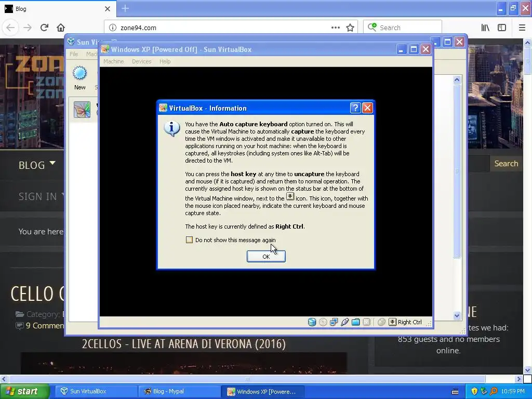This screenshot has width=532, height=399.
Task: Click the network adapters icon in status bar
Action: coord(334,322)
